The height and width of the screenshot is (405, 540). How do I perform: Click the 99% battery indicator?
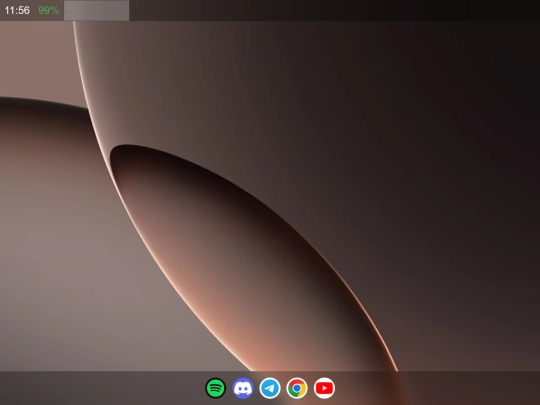(x=49, y=10)
